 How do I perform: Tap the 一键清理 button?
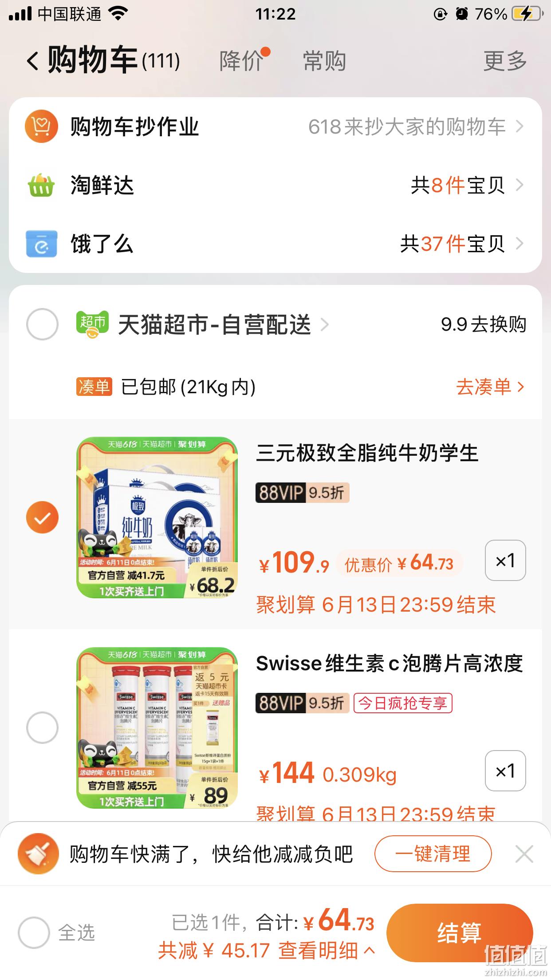point(433,854)
